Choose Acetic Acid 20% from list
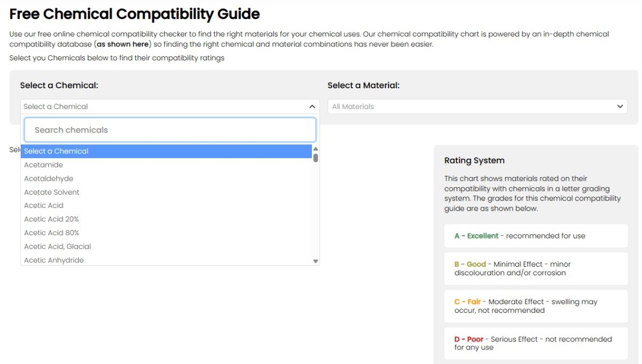Screen dimensions: 642x364 click(51, 219)
